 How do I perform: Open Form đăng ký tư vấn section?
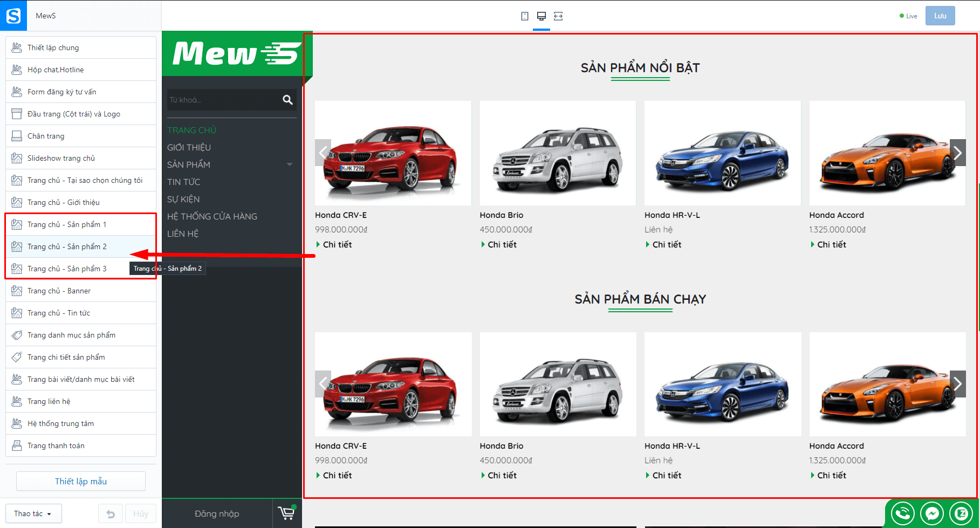click(81, 92)
